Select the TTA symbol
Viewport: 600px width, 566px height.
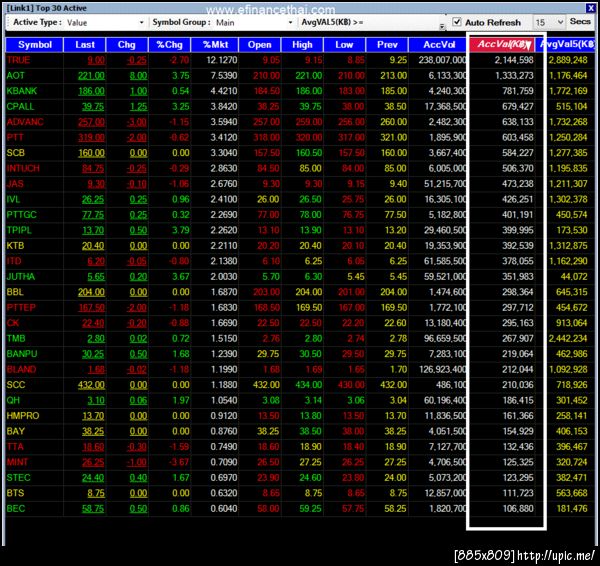15,447
